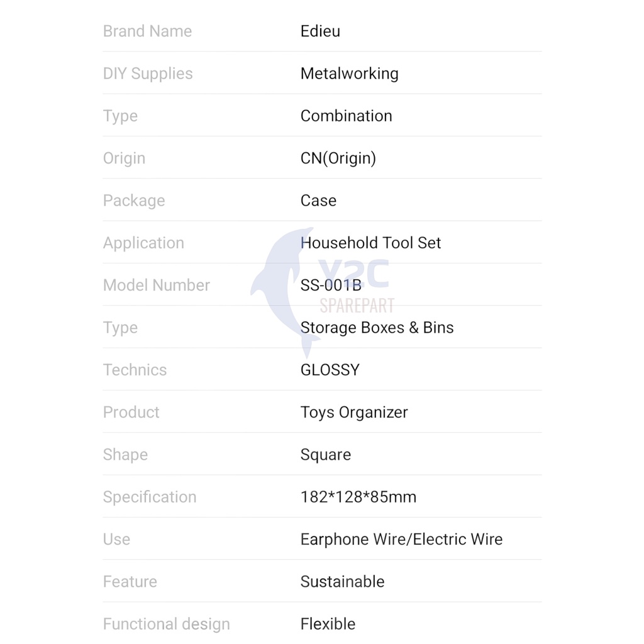Viewport: 644px width, 644px height.
Task: Select the Metalworking value text
Action: [x=350, y=74]
